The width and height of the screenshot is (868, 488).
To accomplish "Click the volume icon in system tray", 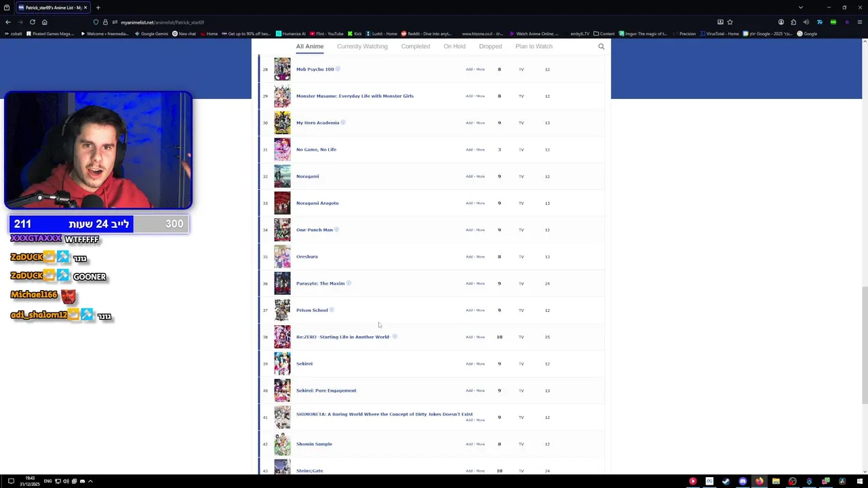I will [66, 481].
